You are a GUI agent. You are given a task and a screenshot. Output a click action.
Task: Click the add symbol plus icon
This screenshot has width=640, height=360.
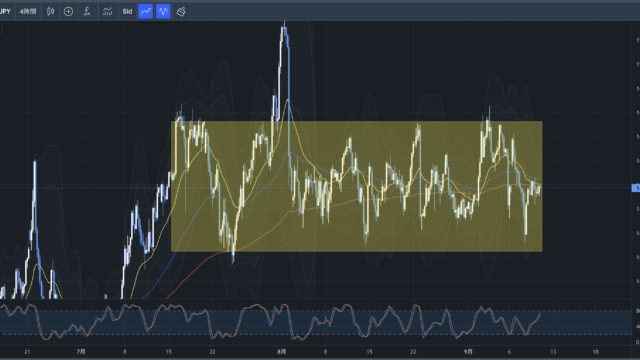[68, 11]
